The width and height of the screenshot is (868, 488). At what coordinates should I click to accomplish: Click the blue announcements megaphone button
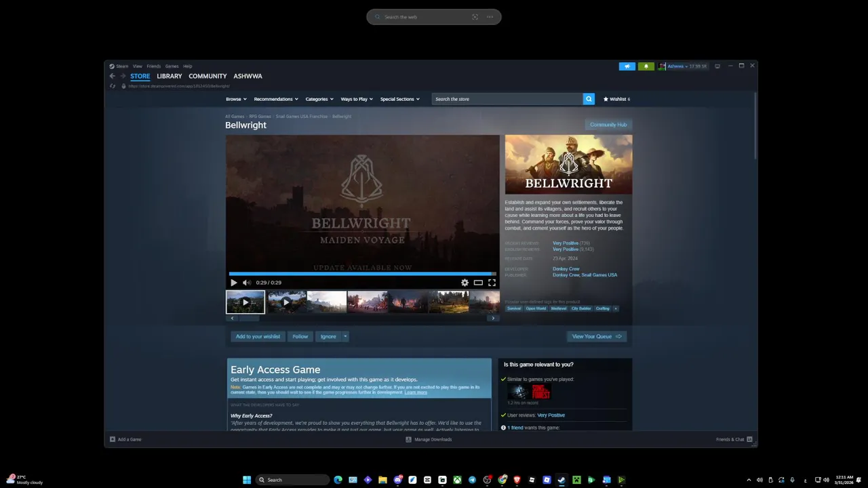[x=627, y=66]
